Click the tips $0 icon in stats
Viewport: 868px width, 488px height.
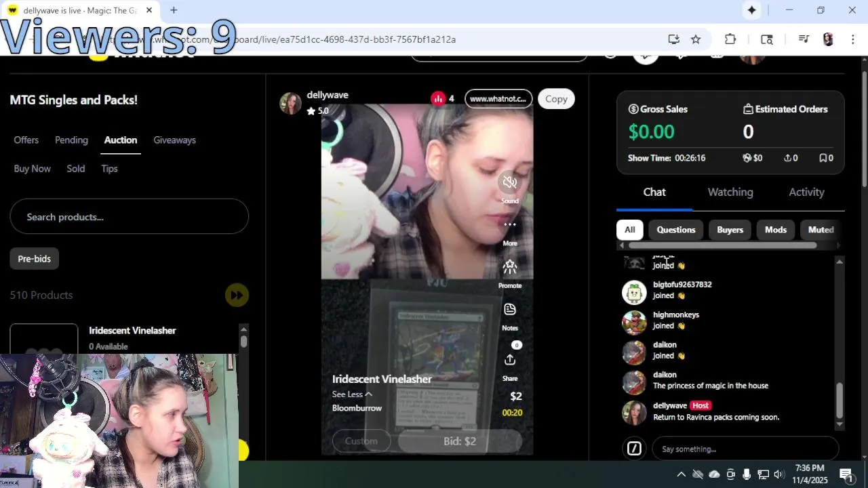(x=747, y=158)
